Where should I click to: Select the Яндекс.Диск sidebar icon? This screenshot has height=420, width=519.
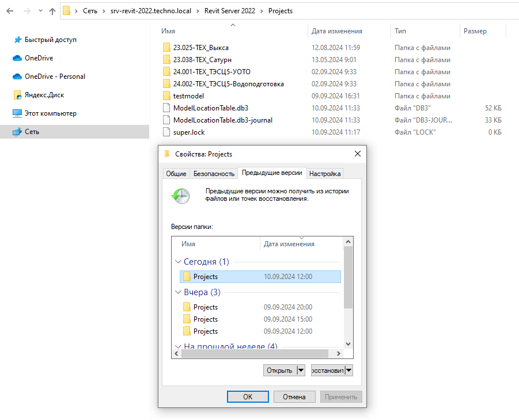17,95
